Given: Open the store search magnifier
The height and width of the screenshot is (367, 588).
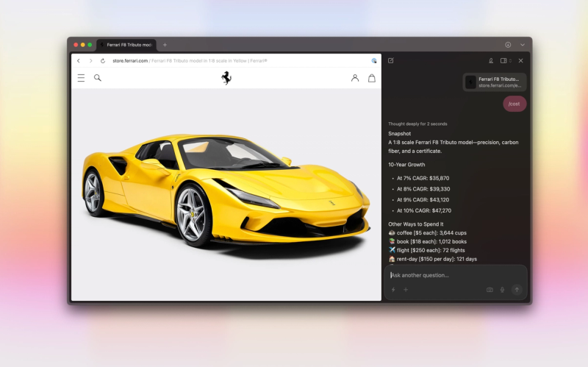Looking at the screenshot, I should point(98,78).
